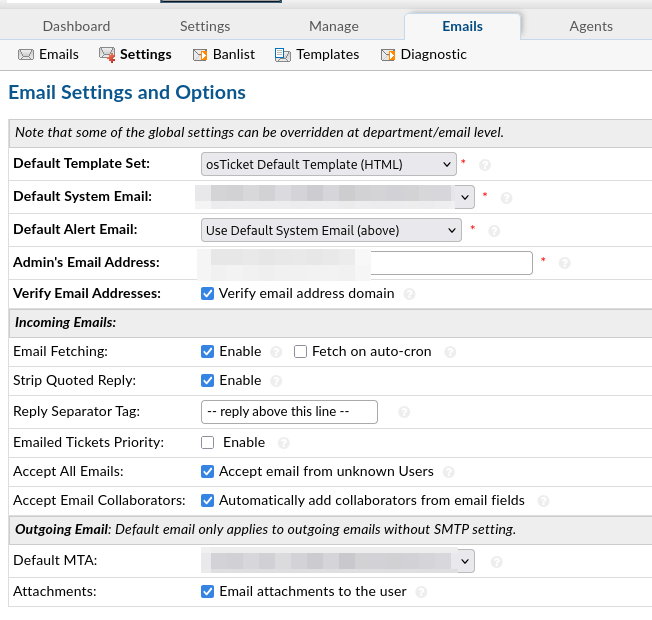Click the help icon beside Default Template Set
The image size is (652, 620).
[x=485, y=165]
